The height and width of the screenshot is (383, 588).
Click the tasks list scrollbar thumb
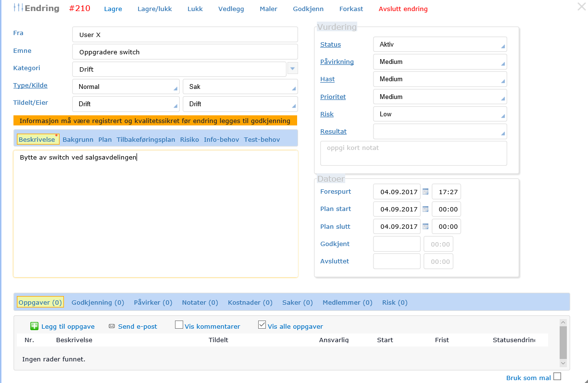point(563,342)
